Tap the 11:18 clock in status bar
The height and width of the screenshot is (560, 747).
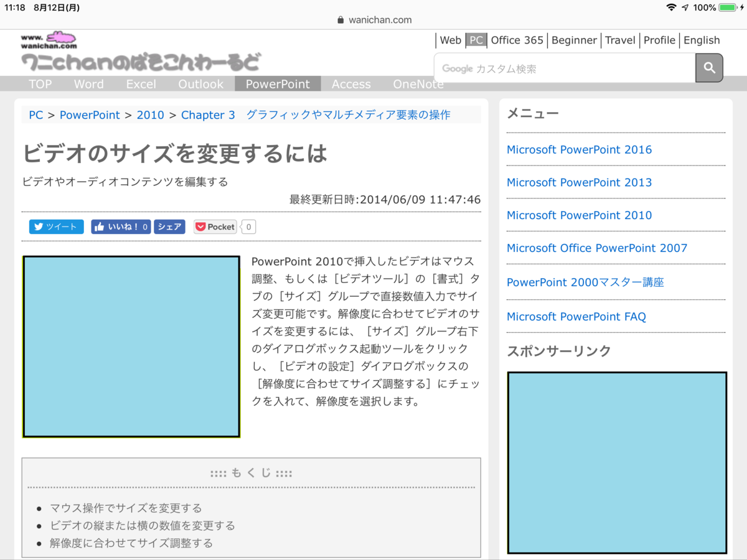[x=15, y=7]
